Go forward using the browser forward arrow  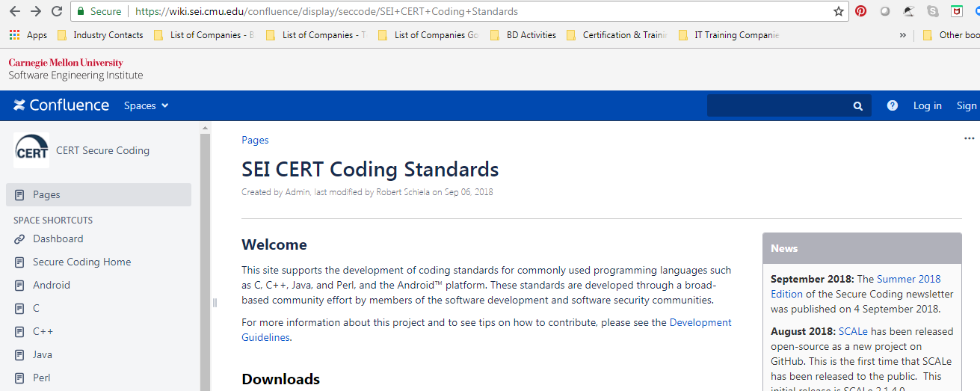[x=35, y=11]
